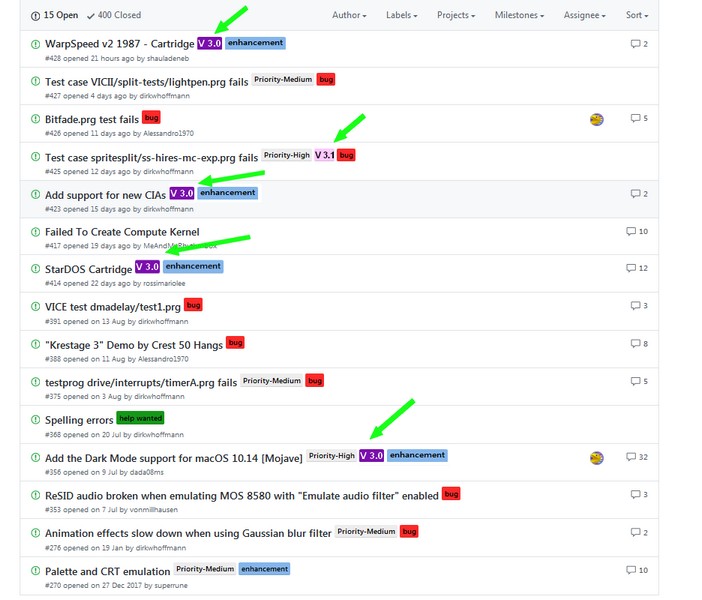Screen dimensions: 702x600
Task: Click enhancement label on Palette and CRT issue
Action: 264,569
